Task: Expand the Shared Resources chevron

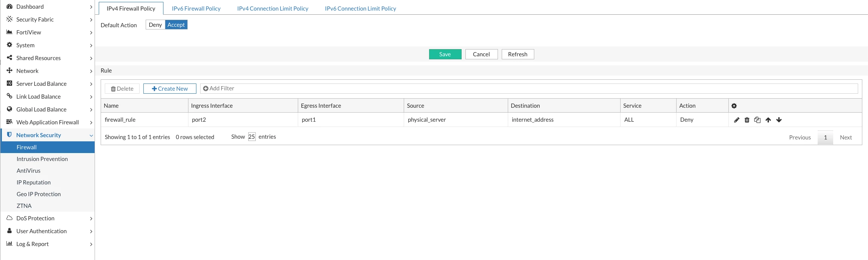Action: click(x=91, y=58)
